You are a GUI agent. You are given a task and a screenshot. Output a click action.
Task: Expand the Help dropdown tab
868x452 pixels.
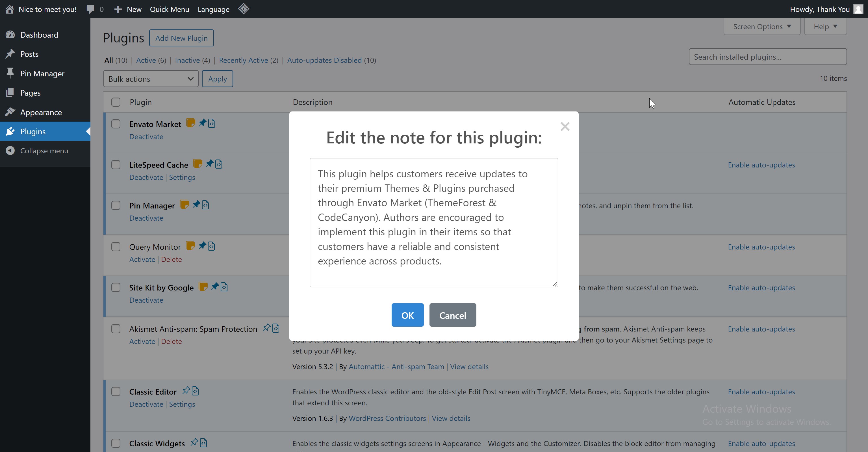coord(825,27)
